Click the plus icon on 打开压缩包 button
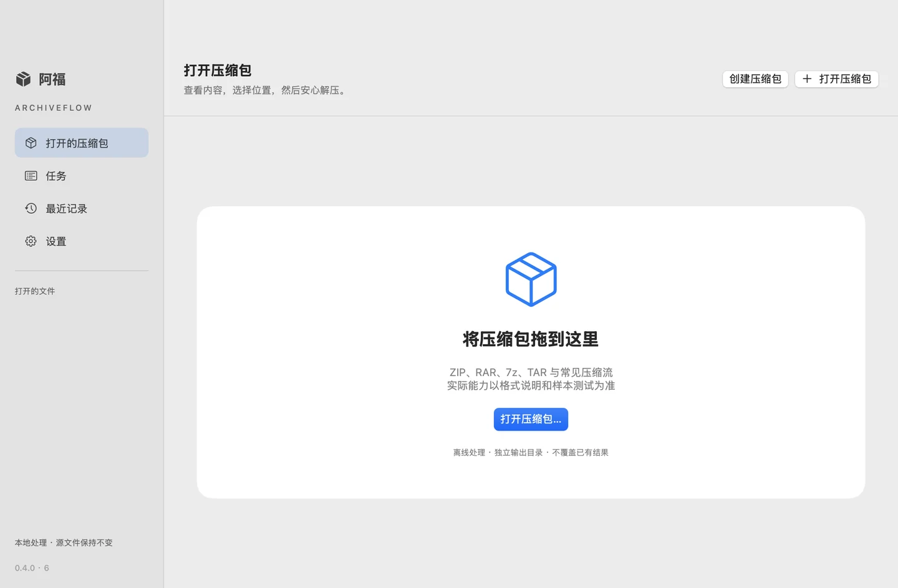Screen dimensions: 898x588 [807, 79]
